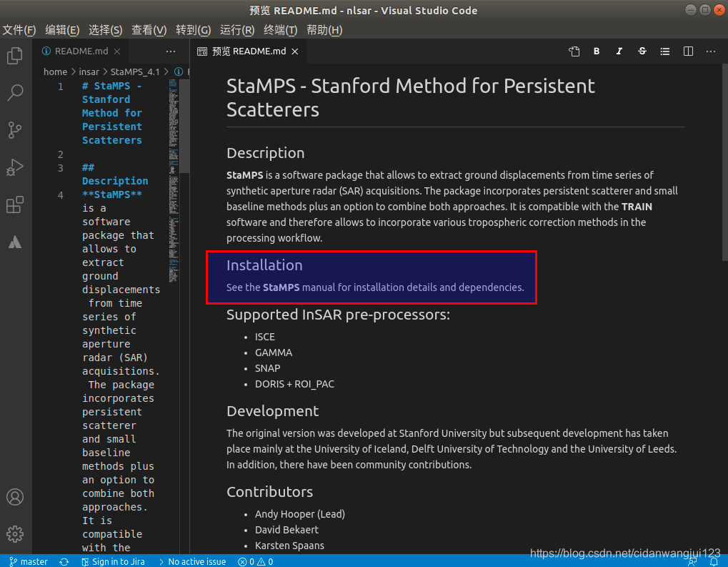
Task: Close the README.md source tab
Action: (117, 51)
